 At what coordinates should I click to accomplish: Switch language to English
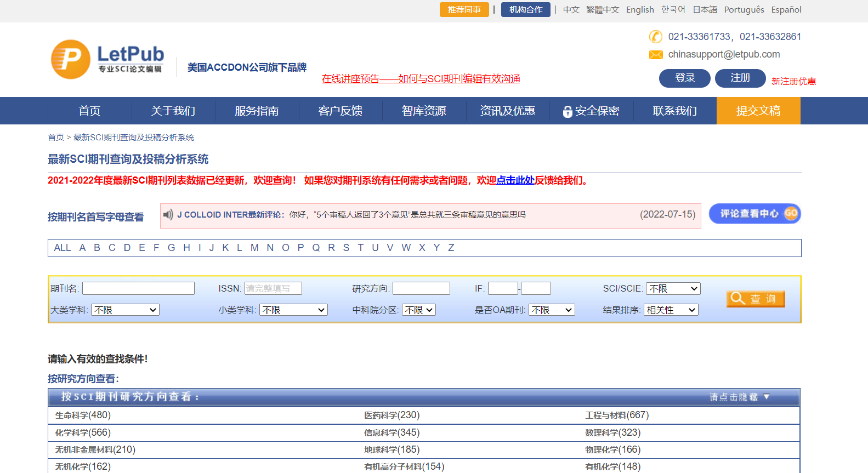coord(640,10)
